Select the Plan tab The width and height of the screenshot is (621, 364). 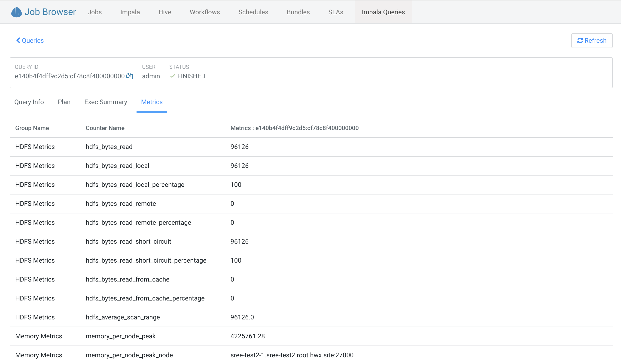64,102
